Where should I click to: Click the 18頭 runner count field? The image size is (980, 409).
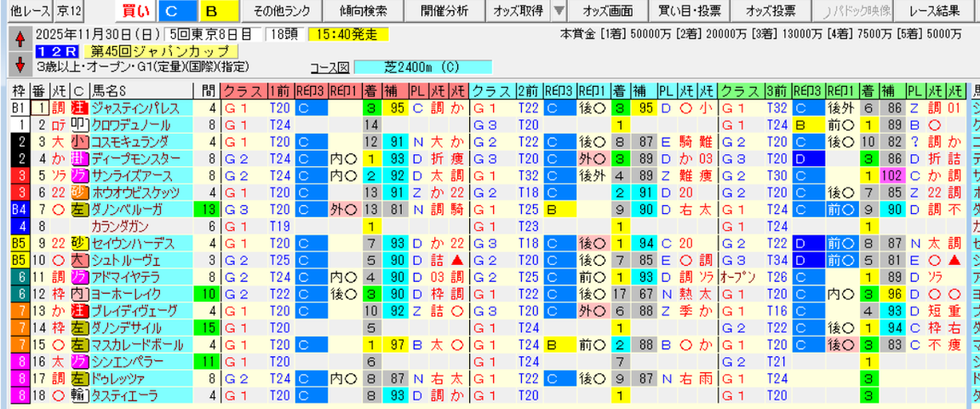tap(284, 34)
